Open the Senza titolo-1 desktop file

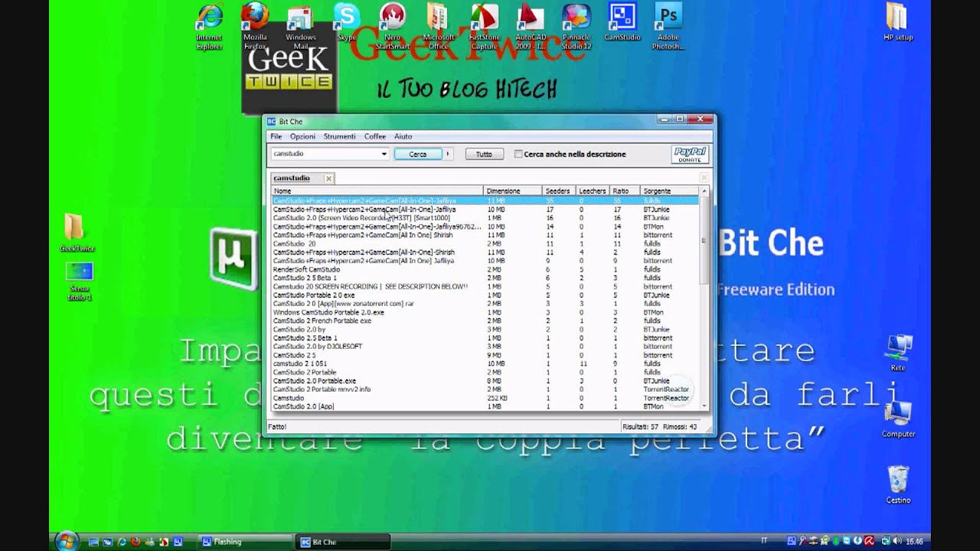79,282
